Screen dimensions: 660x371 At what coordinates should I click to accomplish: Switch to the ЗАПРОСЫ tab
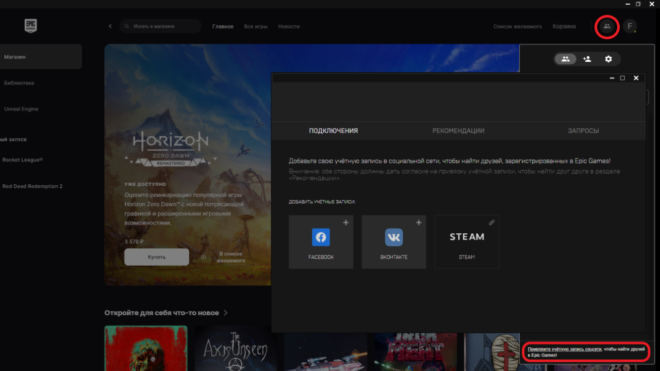pyautogui.click(x=583, y=131)
